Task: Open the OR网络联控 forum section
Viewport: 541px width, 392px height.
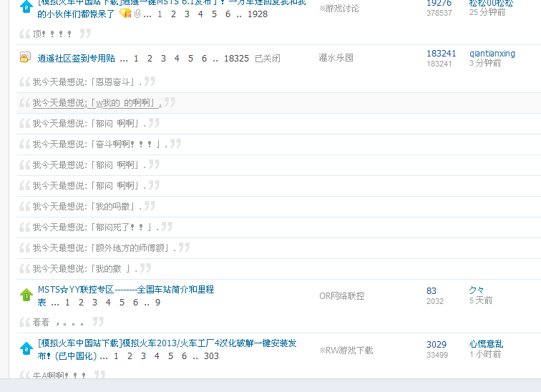Action: [341, 295]
